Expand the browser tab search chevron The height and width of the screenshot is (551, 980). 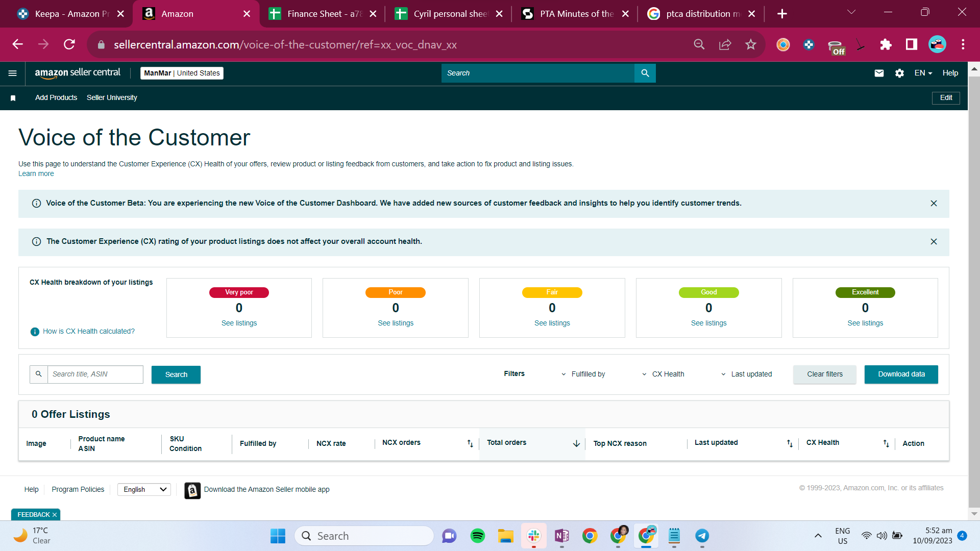click(x=851, y=12)
